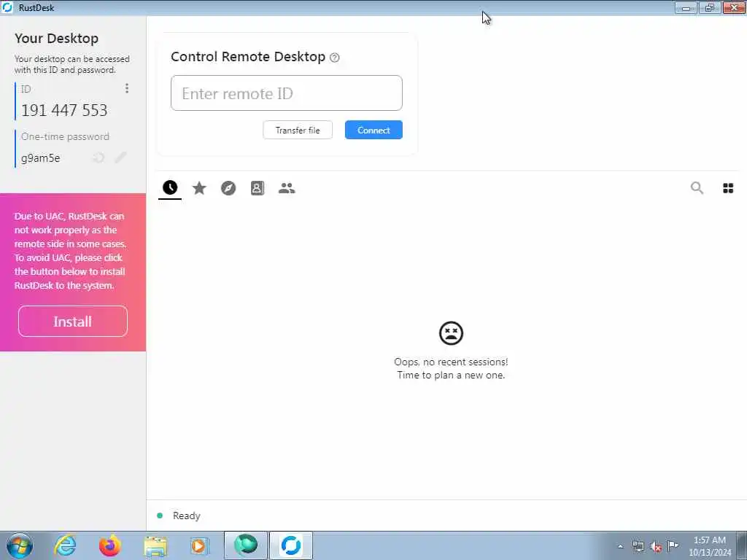Install RustDesk using the Install button
The width and height of the screenshot is (747, 560).
[x=72, y=322]
